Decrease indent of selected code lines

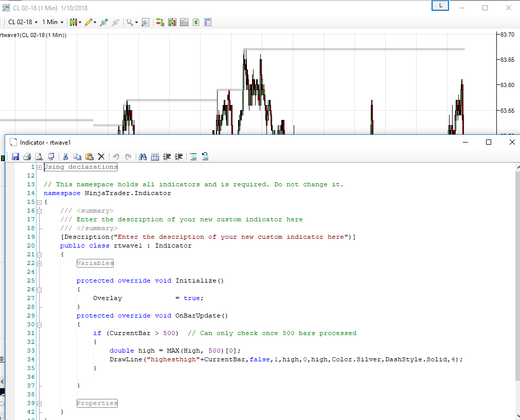click(x=167, y=156)
